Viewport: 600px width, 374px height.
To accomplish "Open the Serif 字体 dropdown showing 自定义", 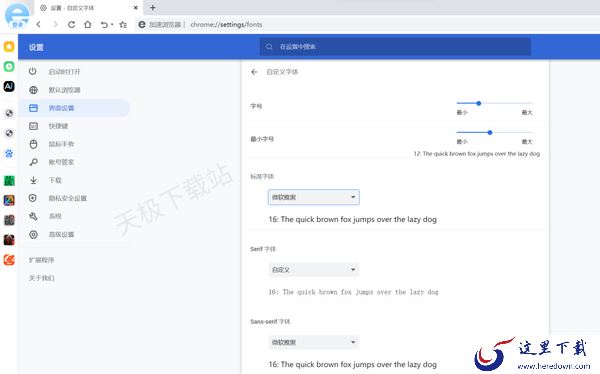I will [314, 270].
